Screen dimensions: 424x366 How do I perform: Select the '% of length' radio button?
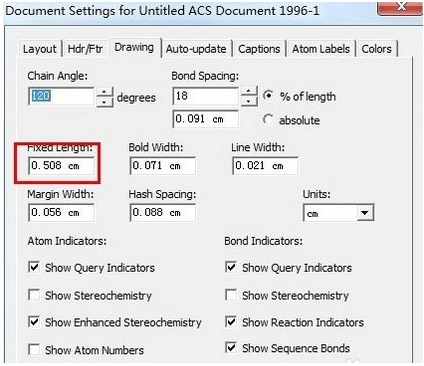pos(268,96)
